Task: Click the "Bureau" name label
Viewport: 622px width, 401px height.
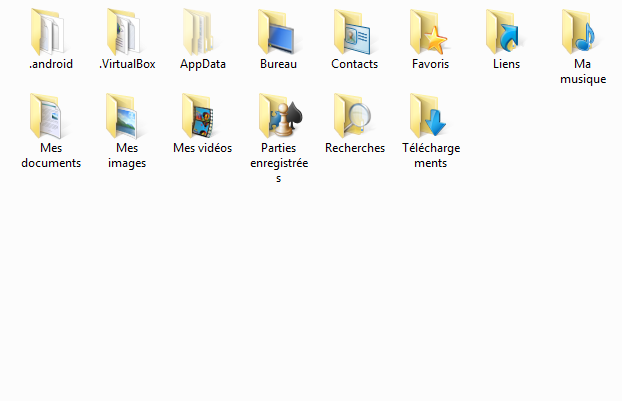Action: click(x=278, y=64)
